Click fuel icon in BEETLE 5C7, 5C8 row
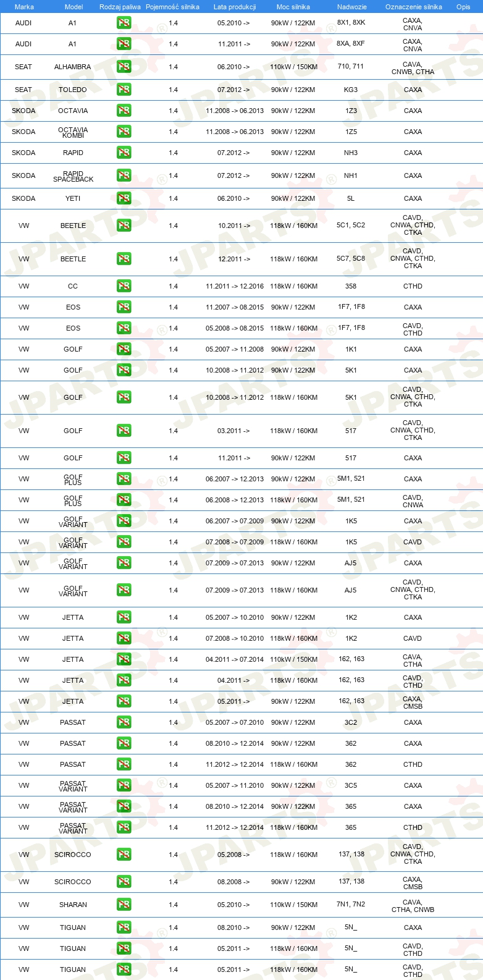483x980 pixels. 124,259
